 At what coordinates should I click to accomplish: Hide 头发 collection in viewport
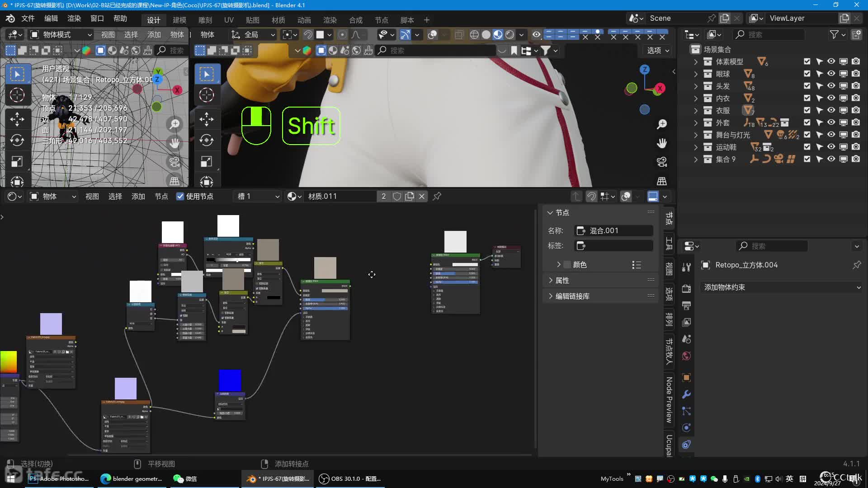pyautogui.click(x=831, y=86)
